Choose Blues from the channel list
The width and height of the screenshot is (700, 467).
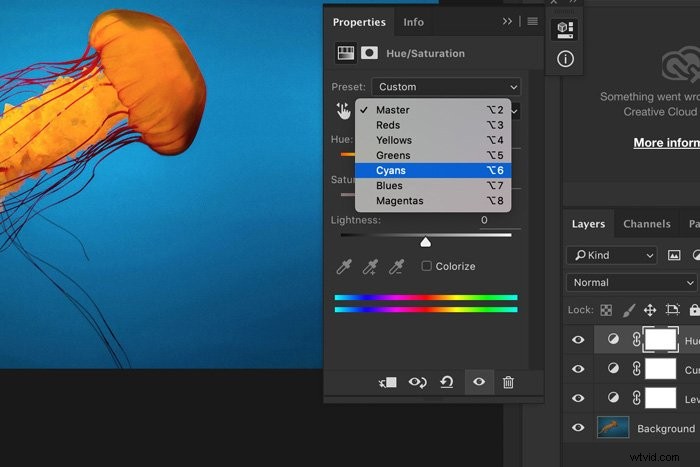pyautogui.click(x=433, y=186)
